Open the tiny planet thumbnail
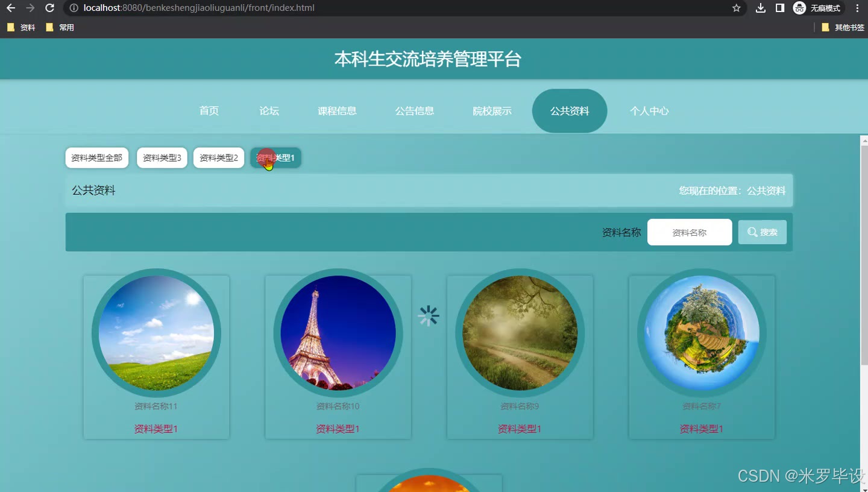 coord(702,333)
